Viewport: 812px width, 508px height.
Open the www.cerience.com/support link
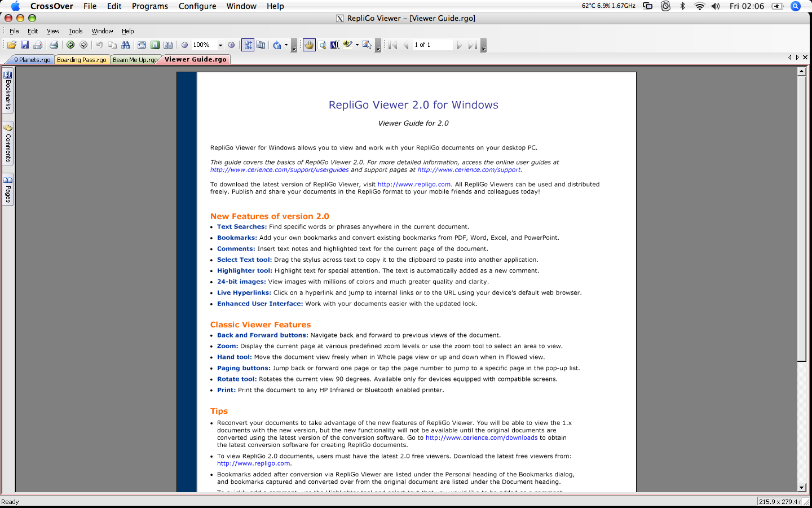click(x=470, y=169)
